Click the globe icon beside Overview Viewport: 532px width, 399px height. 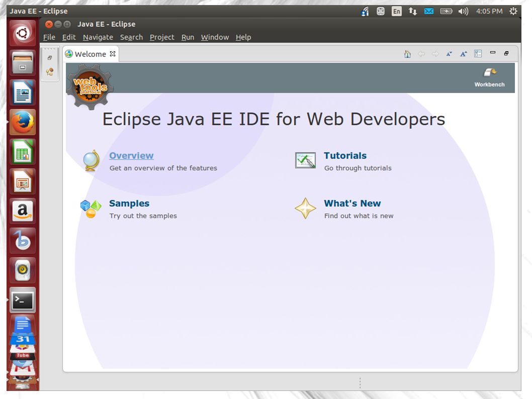pyautogui.click(x=91, y=161)
